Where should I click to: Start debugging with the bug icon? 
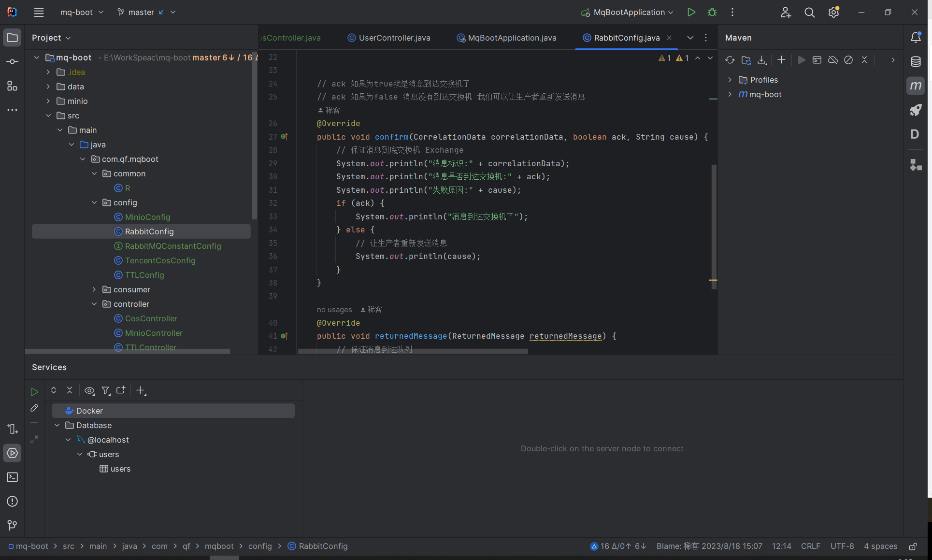712,13
